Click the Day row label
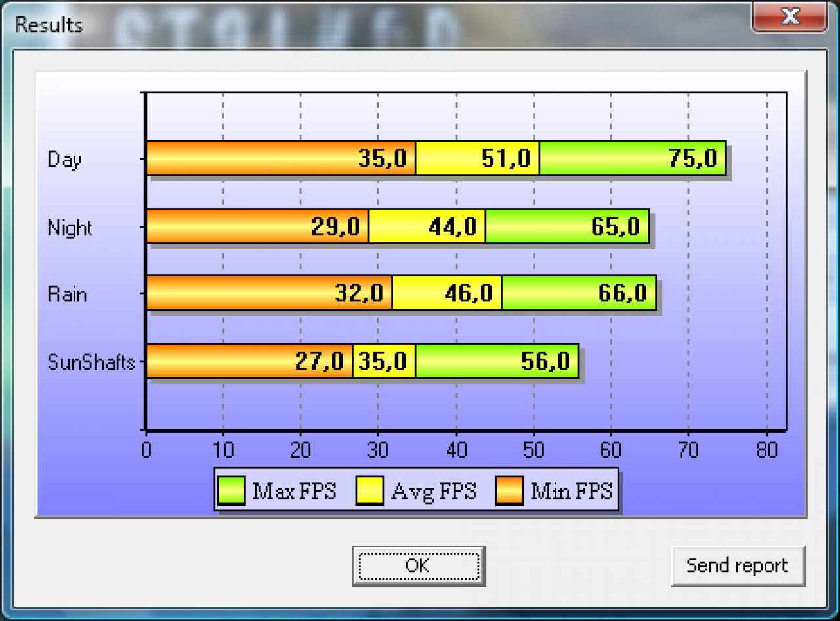 [x=64, y=160]
